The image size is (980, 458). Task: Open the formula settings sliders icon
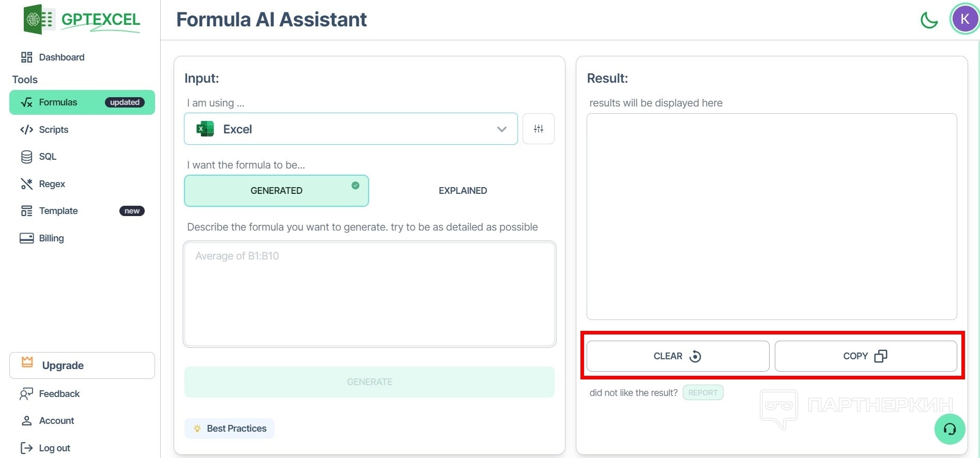(538, 129)
